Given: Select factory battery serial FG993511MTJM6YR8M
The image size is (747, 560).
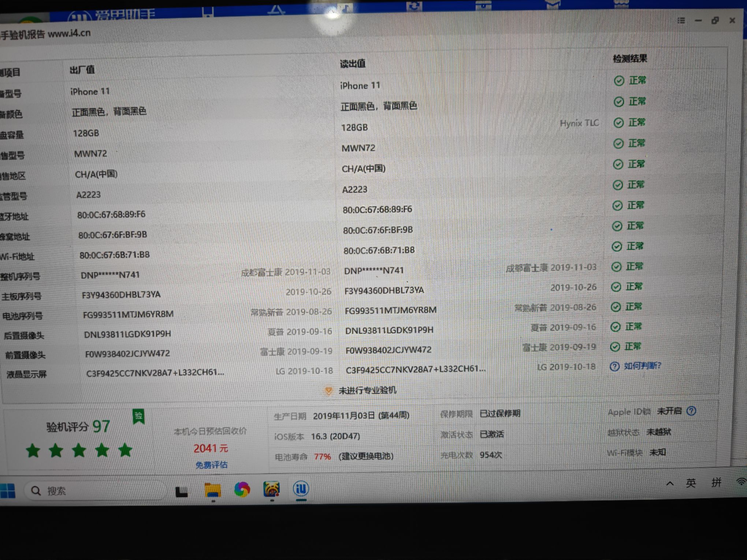Looking at the screenshot, I should [128, 314].
